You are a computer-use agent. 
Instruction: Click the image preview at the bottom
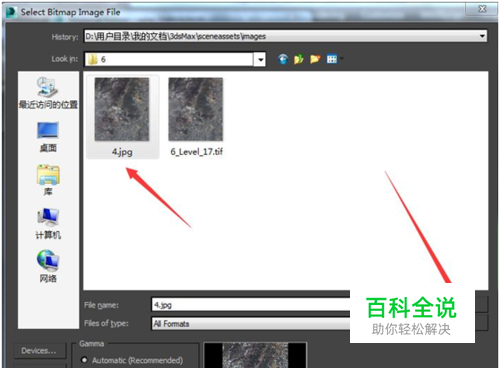tap(255, 355)
